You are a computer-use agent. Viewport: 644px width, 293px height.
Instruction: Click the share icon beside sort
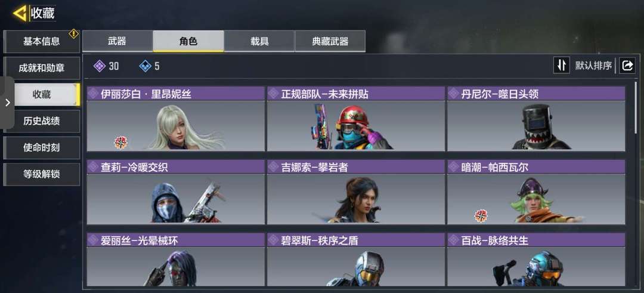pos(627,65)
